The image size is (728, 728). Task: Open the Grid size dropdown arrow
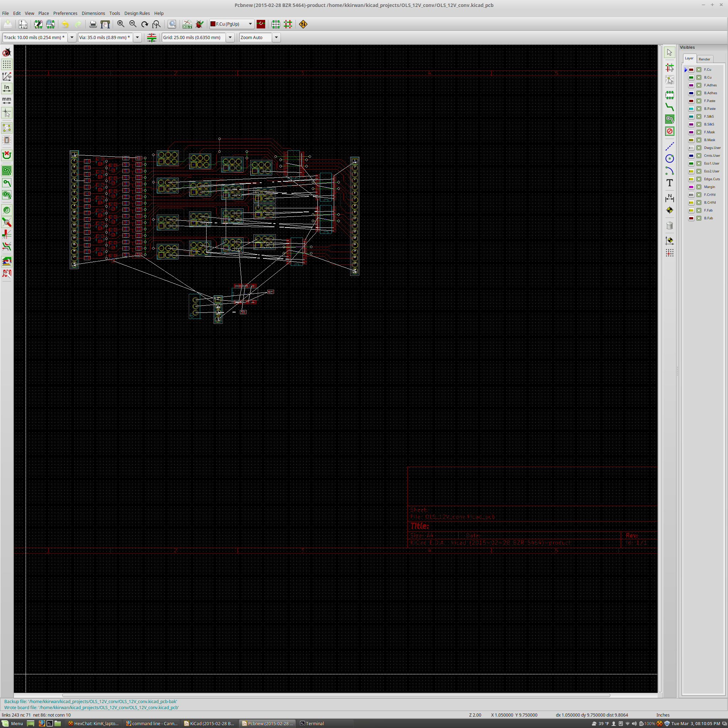(230, 38)
